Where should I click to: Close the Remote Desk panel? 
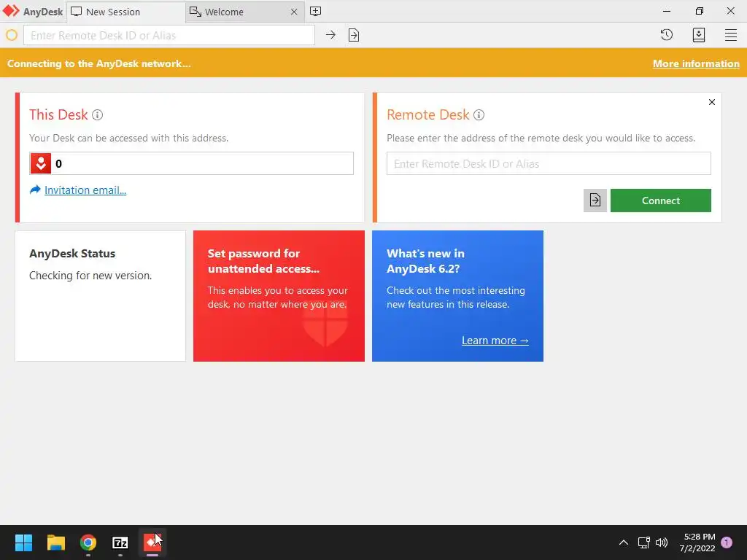[x=712, y=102]
